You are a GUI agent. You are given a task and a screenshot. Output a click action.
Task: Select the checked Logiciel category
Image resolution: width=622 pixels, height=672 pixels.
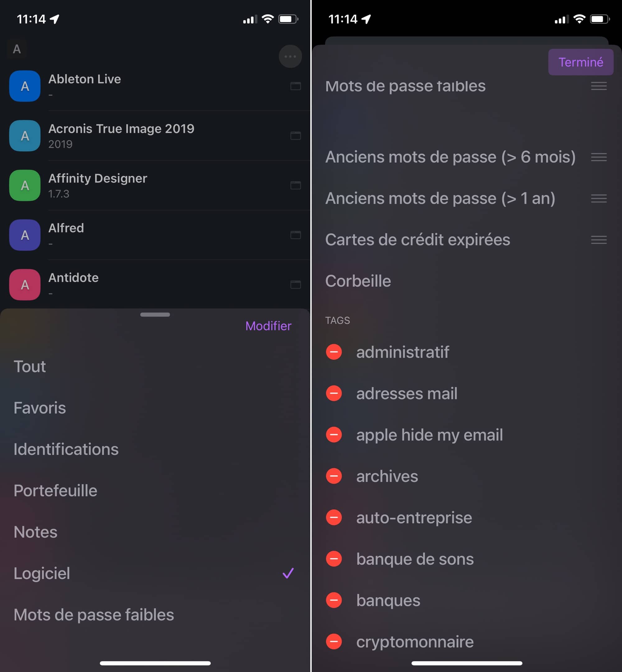pos(155,573)
